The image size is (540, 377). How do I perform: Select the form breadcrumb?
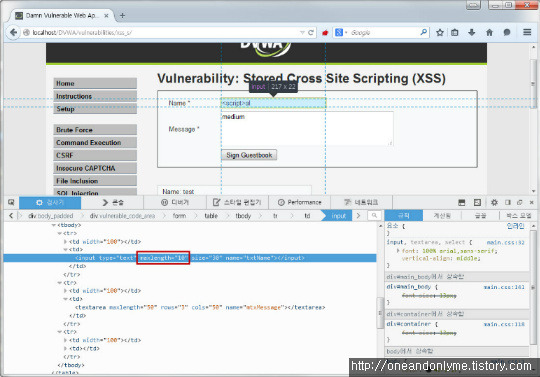179,216
